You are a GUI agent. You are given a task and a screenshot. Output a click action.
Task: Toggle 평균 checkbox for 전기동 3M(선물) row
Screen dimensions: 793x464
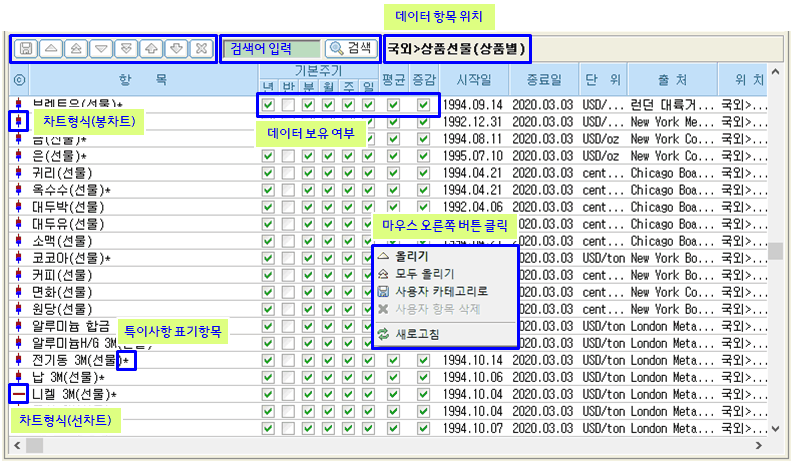[x=393, y=360]
